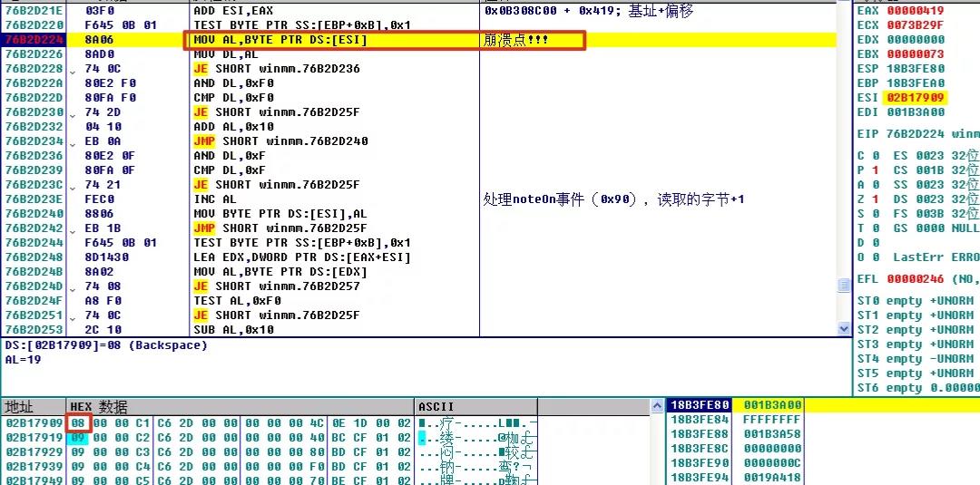Select stack entry 18B3FE80

(x=700, y=405)
